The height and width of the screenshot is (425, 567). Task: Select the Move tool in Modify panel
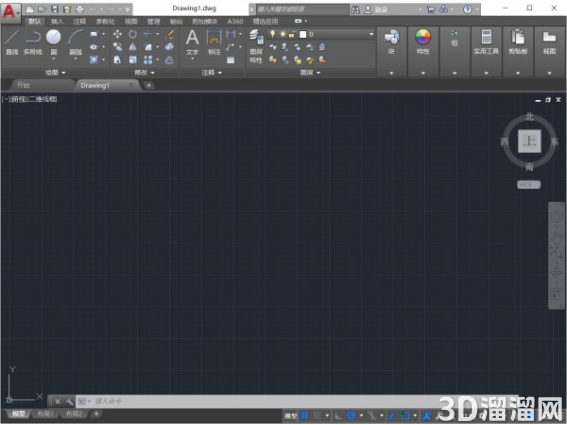pos(118,34)
